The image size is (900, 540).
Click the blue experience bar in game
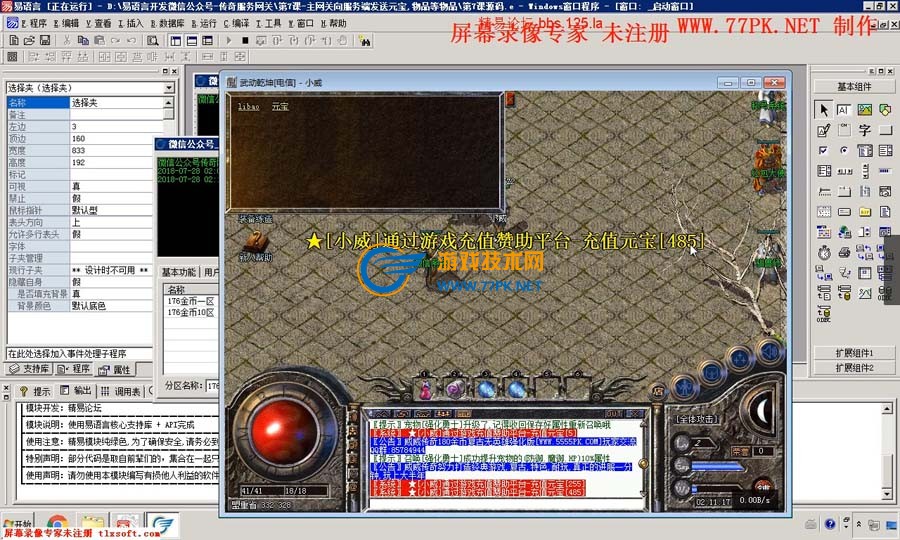[718, 467]
